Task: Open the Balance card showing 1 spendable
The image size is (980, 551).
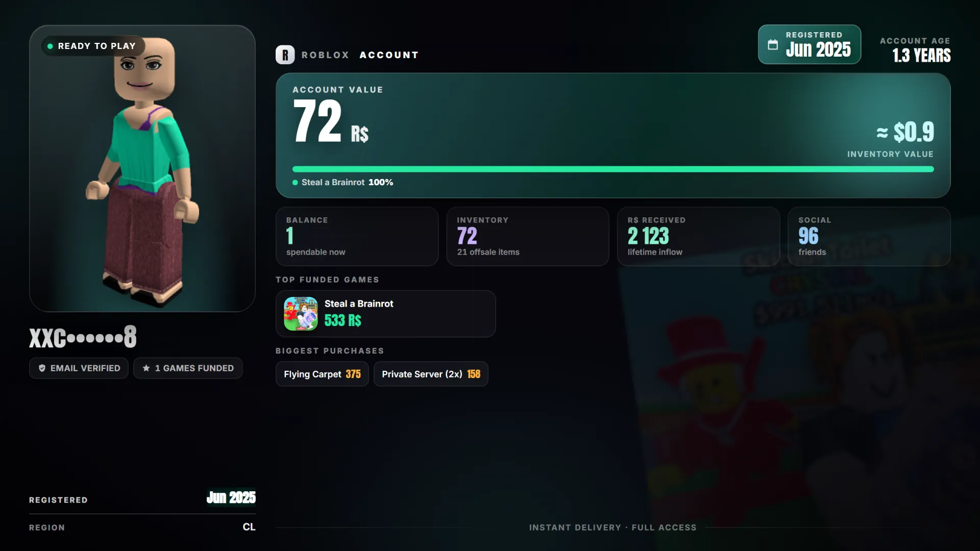Action: 357,236
